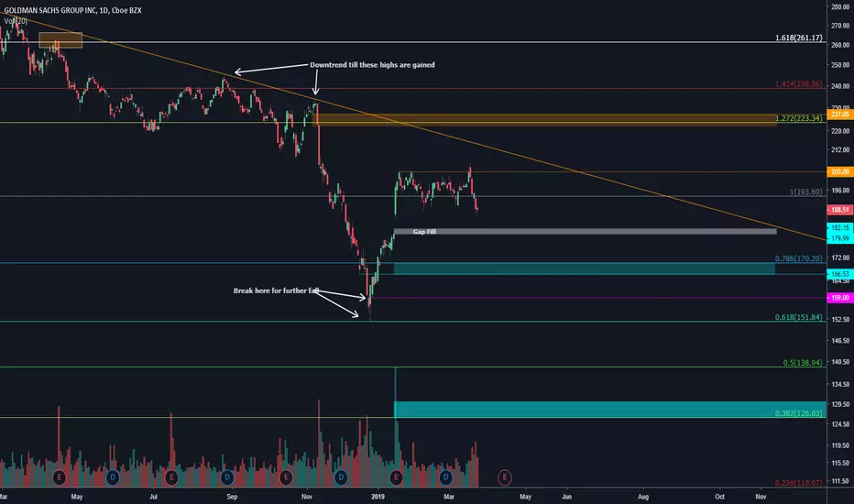Select the cyan 182.15 price label
854x504 pixels.
pyautogui.click(x=840, y=228)
